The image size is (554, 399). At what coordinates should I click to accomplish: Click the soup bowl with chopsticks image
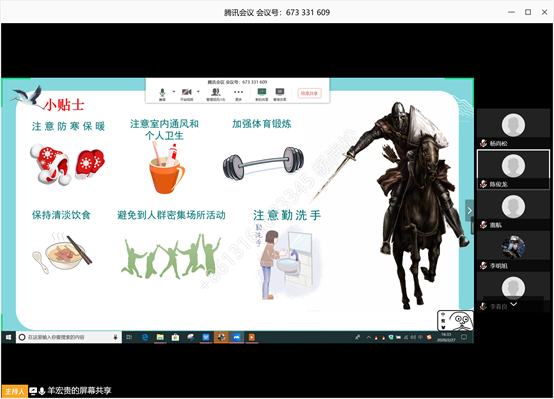pyautogui.click(x=63, y=254)
